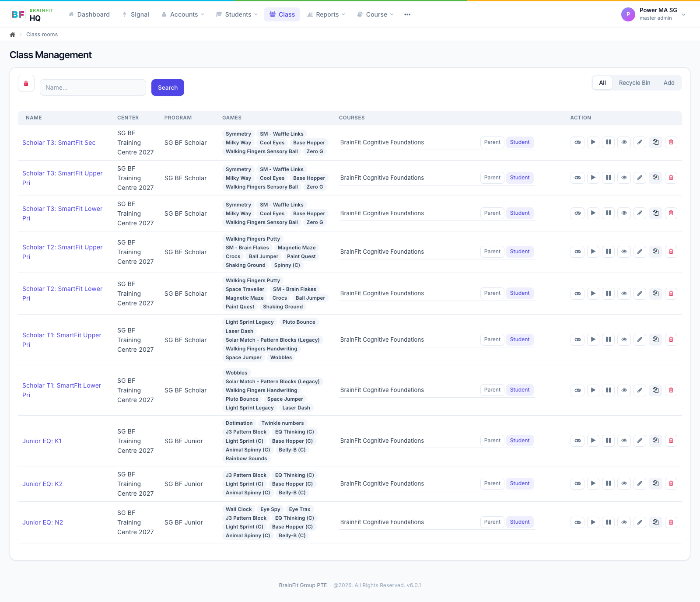Viewport: 700px width, 602px height.
Task: Pause Junior EQ: N2 class
Action: point(609,522)
